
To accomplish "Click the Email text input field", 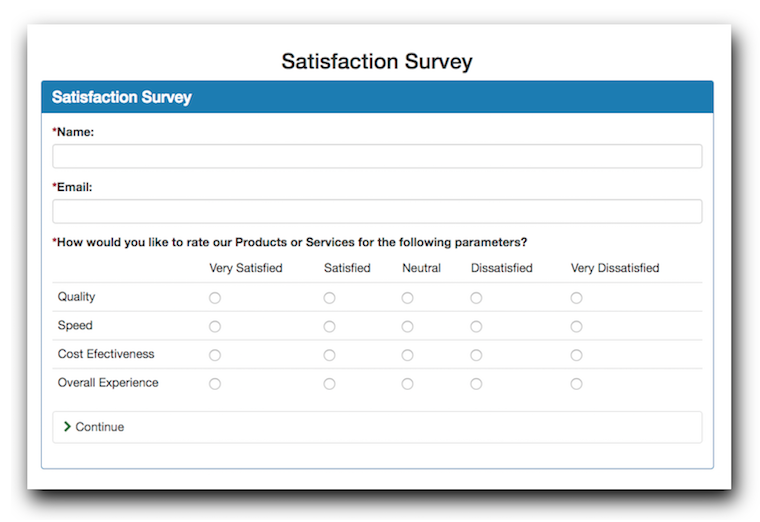I will click(x=377, y=211).
